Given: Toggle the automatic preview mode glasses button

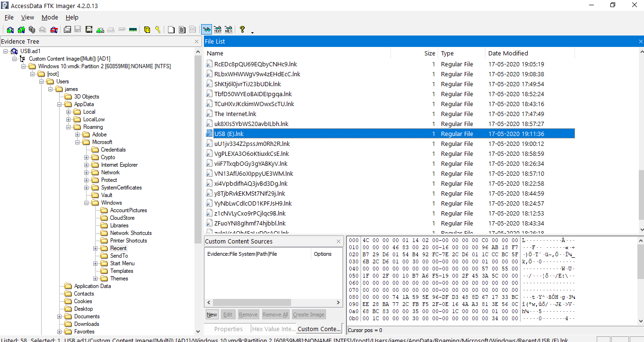Looking at the screenshot, I should [206, 29].
